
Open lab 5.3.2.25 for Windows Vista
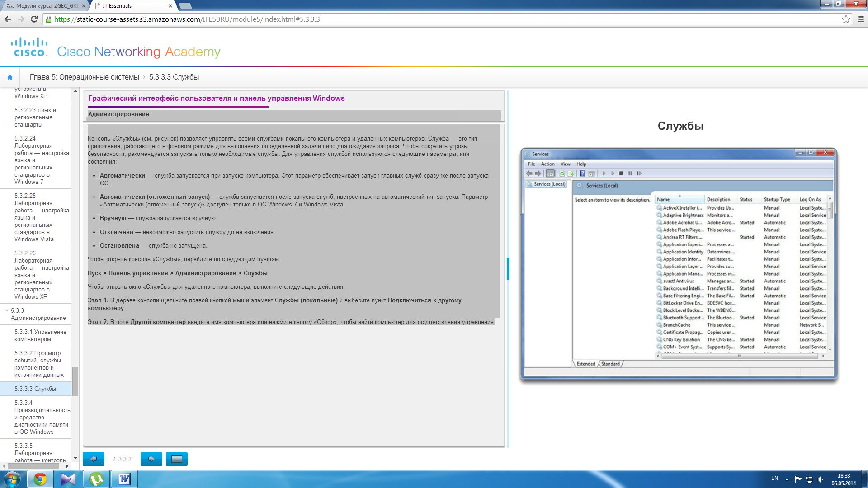coord(36,217)
